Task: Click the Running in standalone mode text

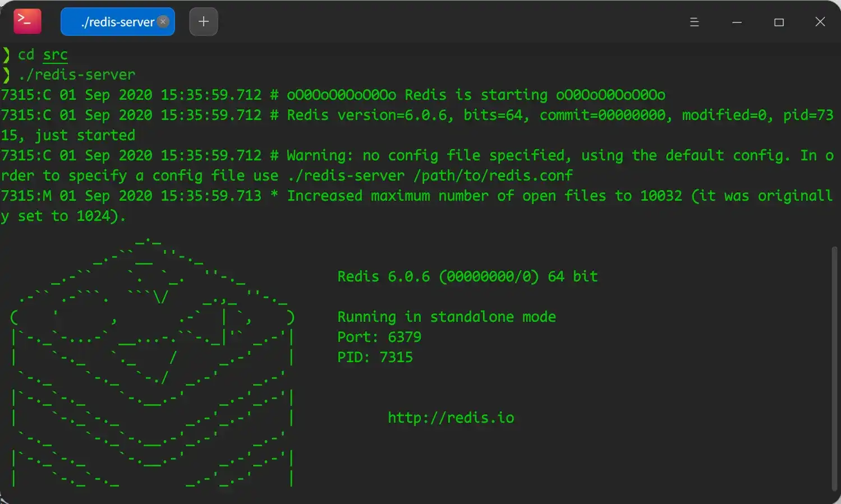Action: point(446,317)
